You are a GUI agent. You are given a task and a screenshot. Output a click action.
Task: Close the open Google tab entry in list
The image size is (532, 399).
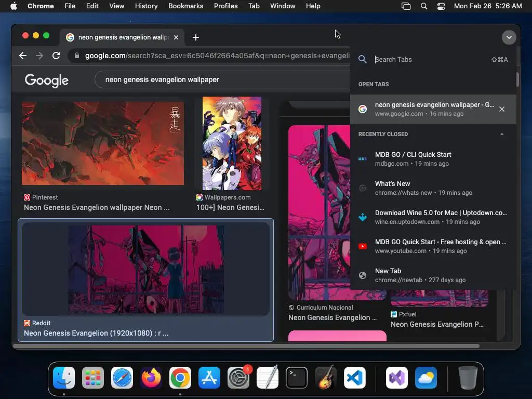(x=502, y=109)
